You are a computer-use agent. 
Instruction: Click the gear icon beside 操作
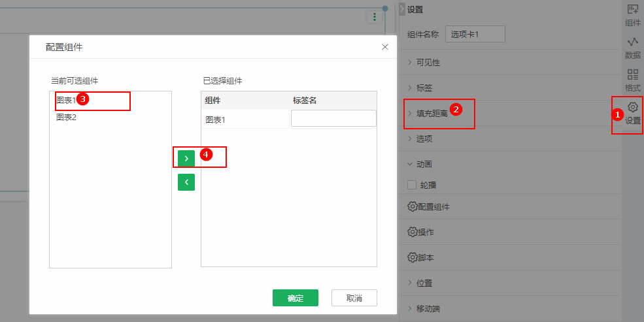pyautogui.click(x=413, y=232)
